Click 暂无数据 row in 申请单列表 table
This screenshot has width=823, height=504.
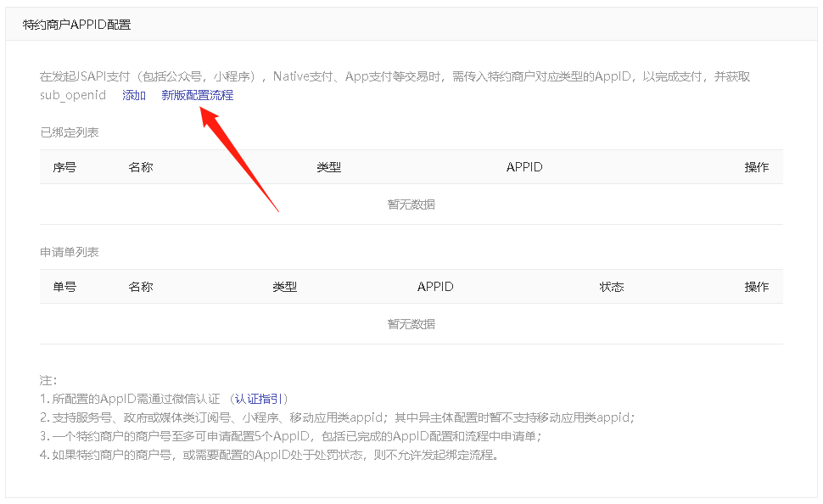pos(411,324)
